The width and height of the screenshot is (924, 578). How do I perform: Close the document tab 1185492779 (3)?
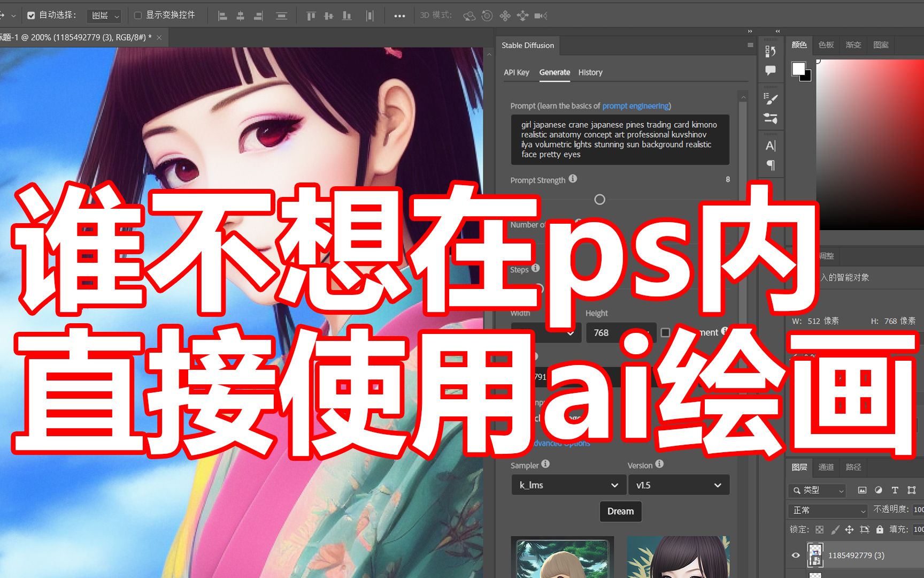pyautogui.click(x=159, y=37)
